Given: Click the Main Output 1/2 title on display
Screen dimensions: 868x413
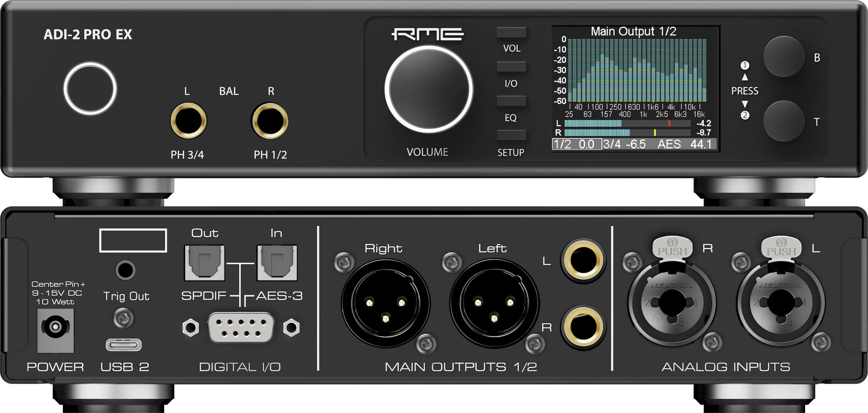Looking at the screenshot, I should [633, 31].
